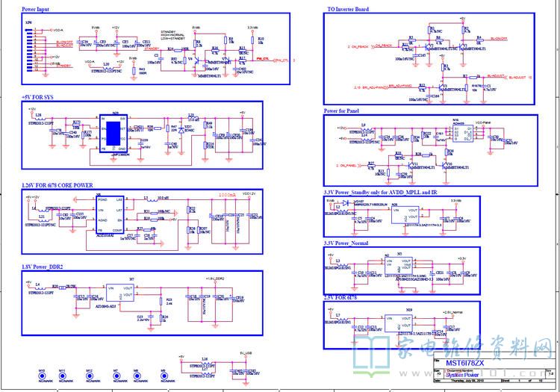The width and height of the screenshot is (560, 392).
Task: Click the V11 transistor in panel power
Action: (x=411, y=165)
